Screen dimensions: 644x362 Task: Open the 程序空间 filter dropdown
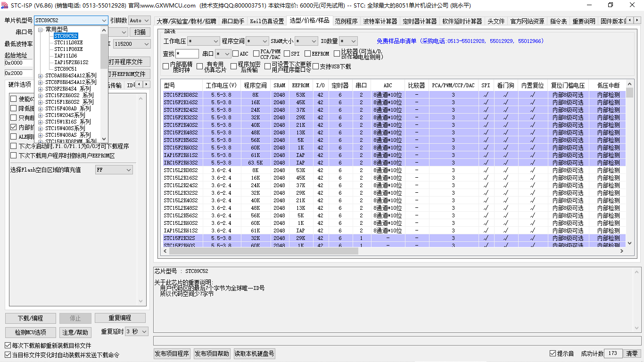tap(257, 41)
